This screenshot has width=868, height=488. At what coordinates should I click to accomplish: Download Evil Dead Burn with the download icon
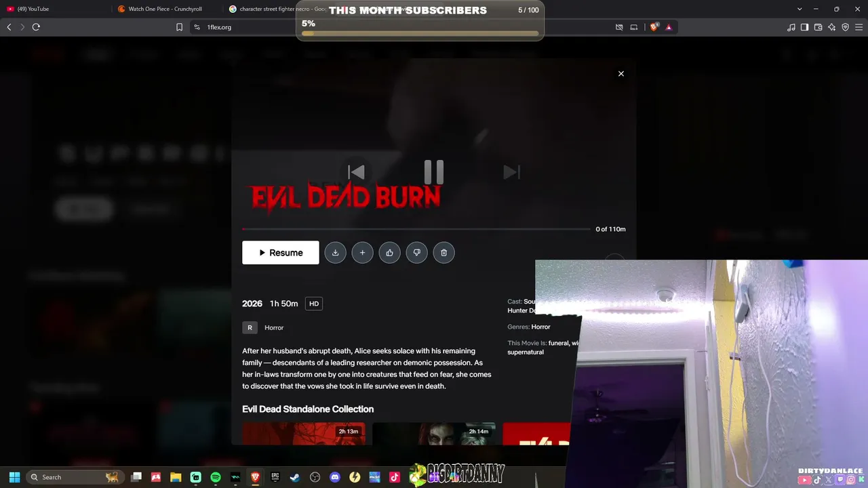[335, 253]
